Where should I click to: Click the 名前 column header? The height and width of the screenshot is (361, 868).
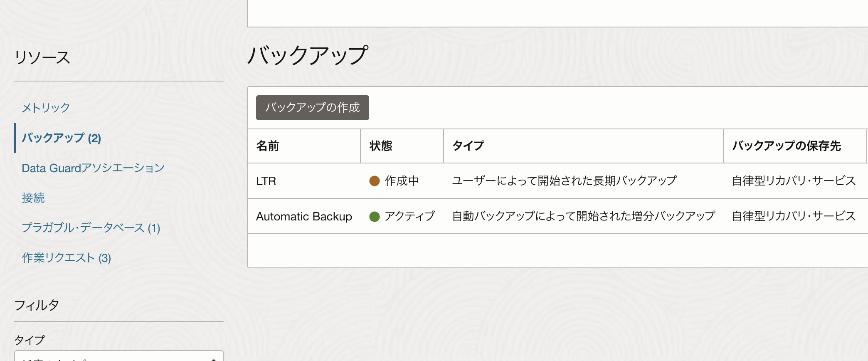pos(267,146)
